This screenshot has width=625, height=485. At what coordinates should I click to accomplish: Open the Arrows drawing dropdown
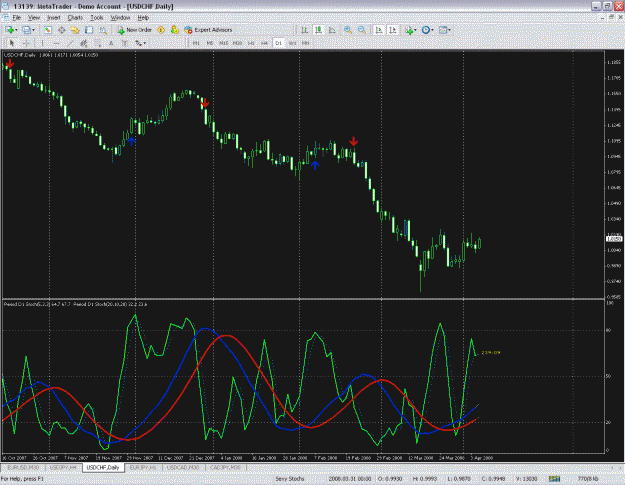[x=140, y=43]
